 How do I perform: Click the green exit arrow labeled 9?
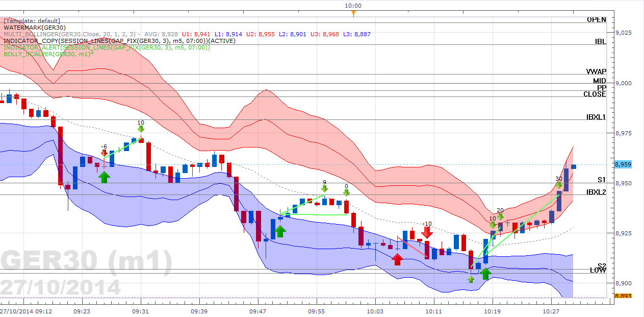tap(324, 189)
